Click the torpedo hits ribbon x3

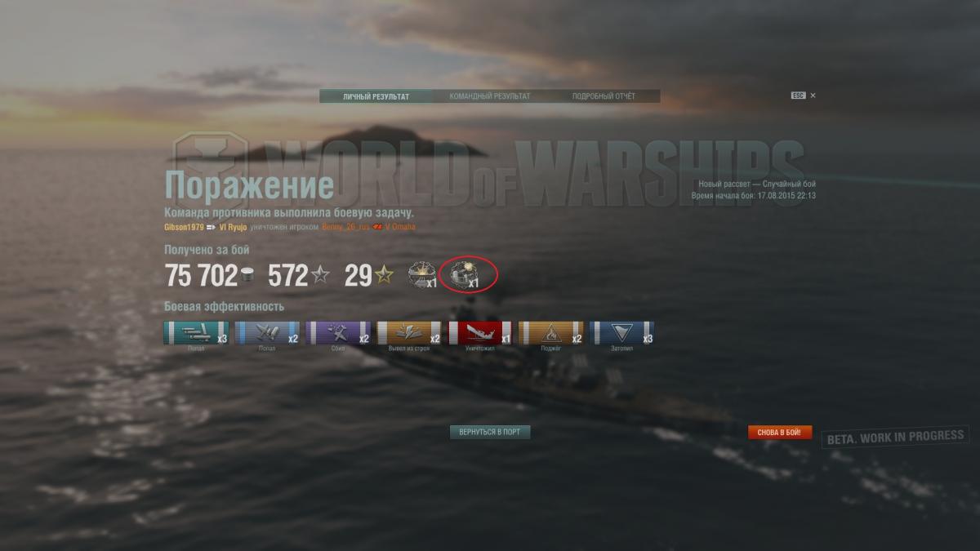click(x=196, y=332)
